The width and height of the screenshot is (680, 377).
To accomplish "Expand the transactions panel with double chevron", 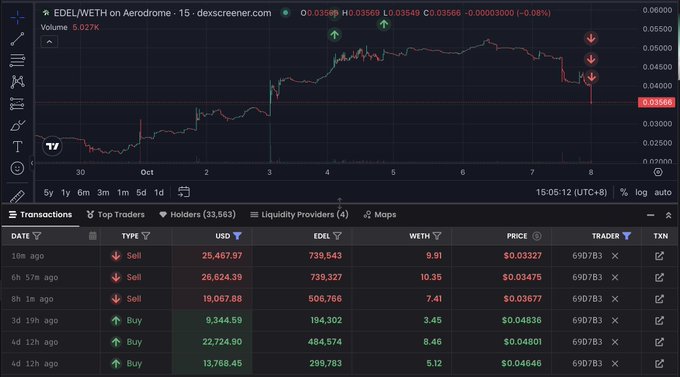I will click(668, 215).
